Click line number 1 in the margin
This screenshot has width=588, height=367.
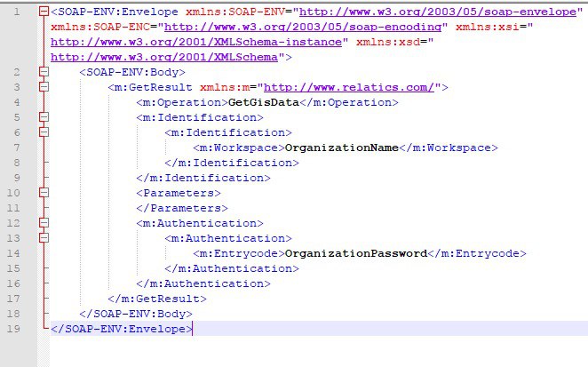[17, 12]
